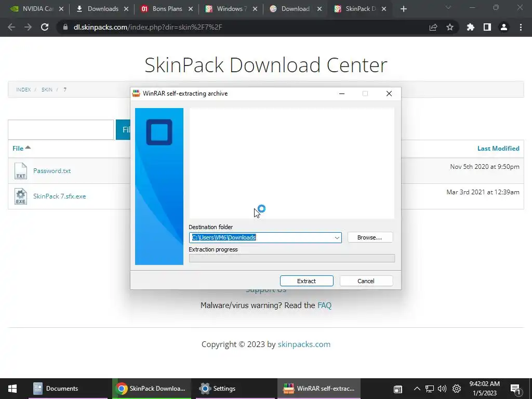Select WinRAR self-extractor taskbar item
This screenshot has width=532, height=399.
pos(319,389)
